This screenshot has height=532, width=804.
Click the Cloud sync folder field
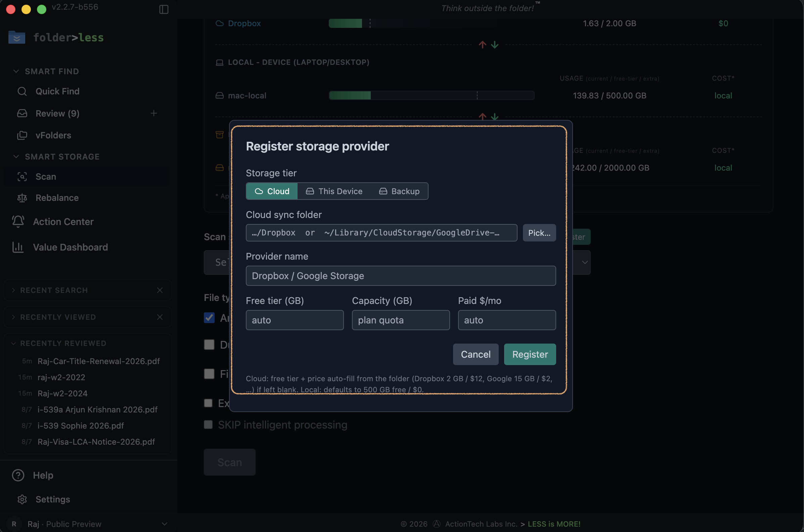click(x=381, y=233)
